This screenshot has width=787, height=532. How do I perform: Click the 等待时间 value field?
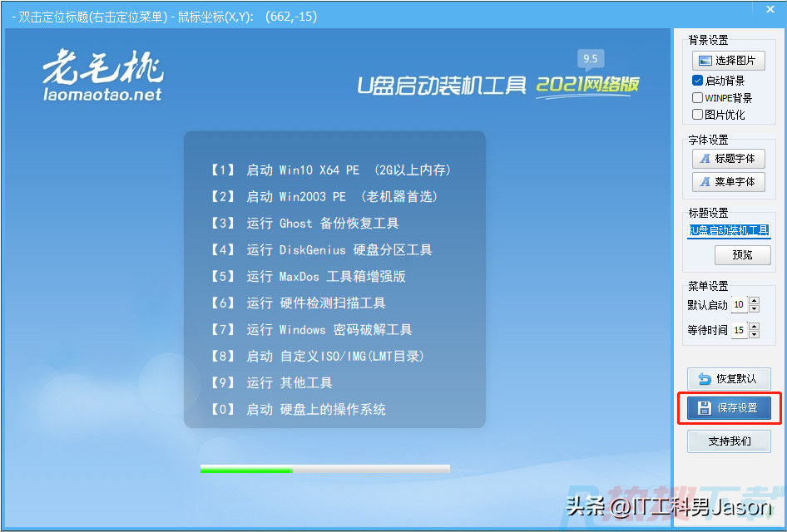pos(739,330)
